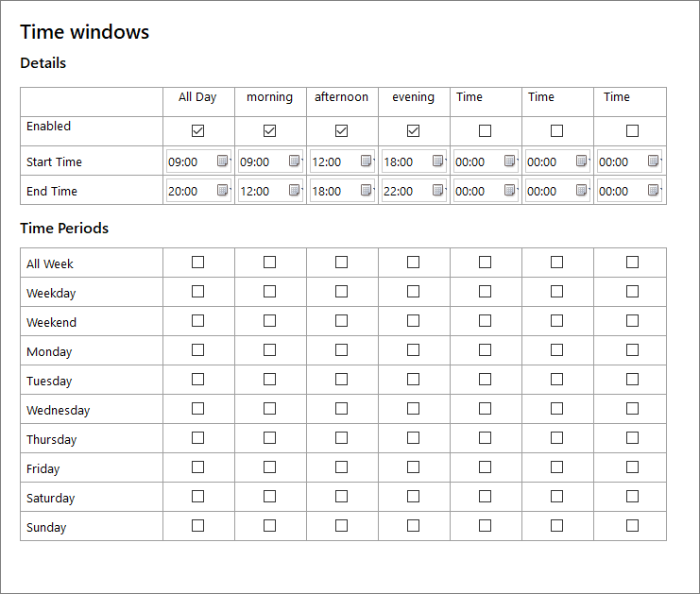Image resolution: width=700 pixels, height=594 pixels.
Task: Click the afternoon start time 12:00 field
Action: [342, 161]
